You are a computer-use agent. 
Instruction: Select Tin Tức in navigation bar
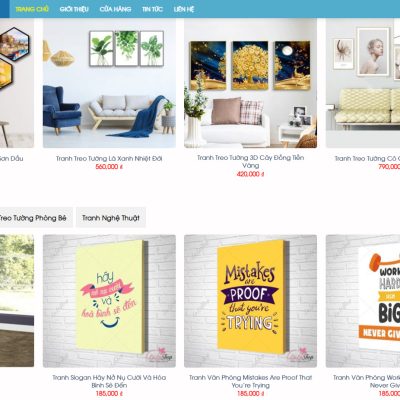tap(152, 9)
